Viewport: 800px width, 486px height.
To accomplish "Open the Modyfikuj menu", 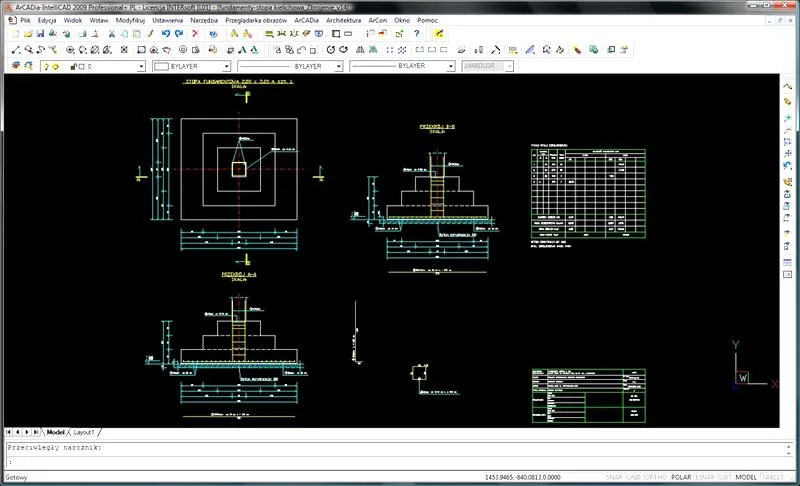I will click(130, 20).
